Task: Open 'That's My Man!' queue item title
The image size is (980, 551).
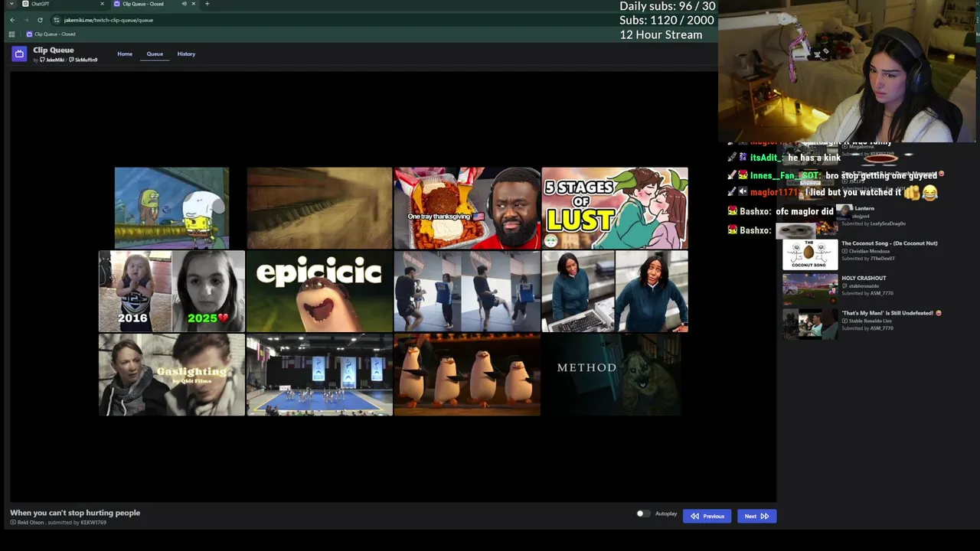Action: (891, 313)
